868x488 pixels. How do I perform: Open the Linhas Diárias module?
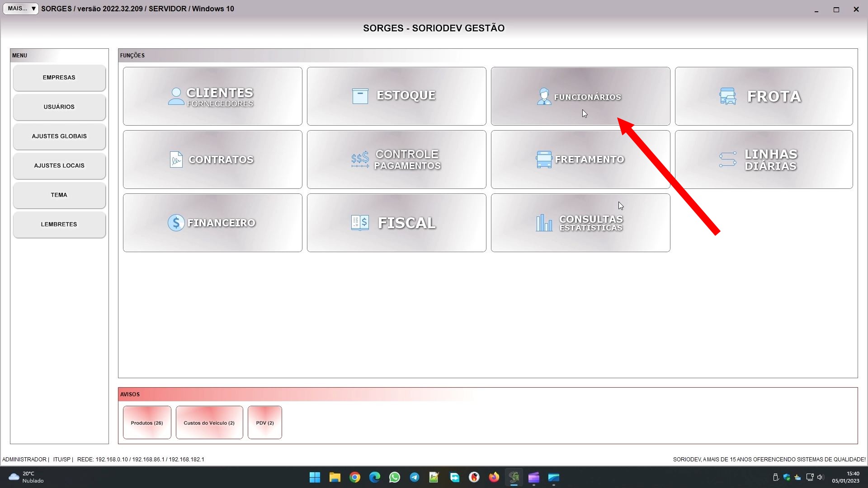tap(764, 160)
